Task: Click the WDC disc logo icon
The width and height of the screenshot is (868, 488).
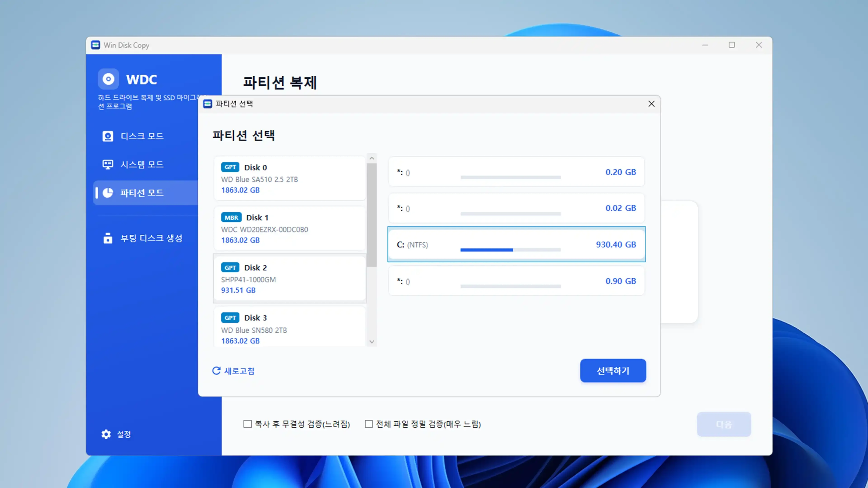Action: tap(108, 79)
